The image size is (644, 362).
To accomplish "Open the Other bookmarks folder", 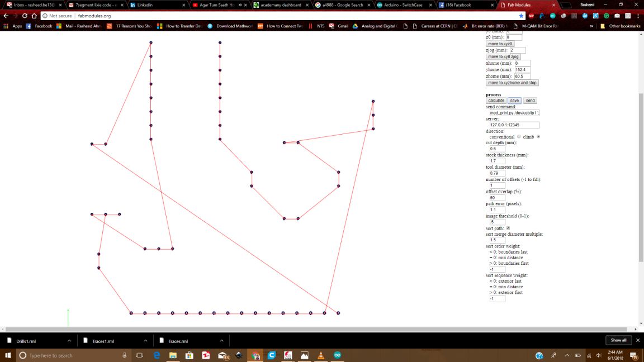I will (x=620, y=26).
